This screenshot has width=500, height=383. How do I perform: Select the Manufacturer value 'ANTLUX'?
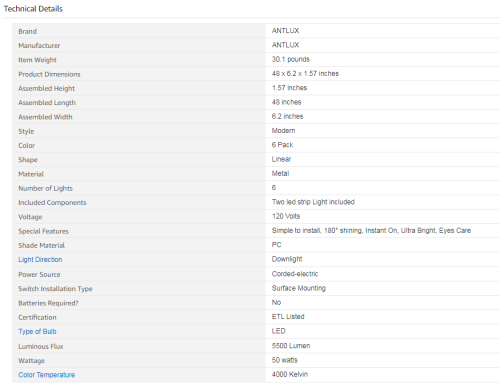285,45
